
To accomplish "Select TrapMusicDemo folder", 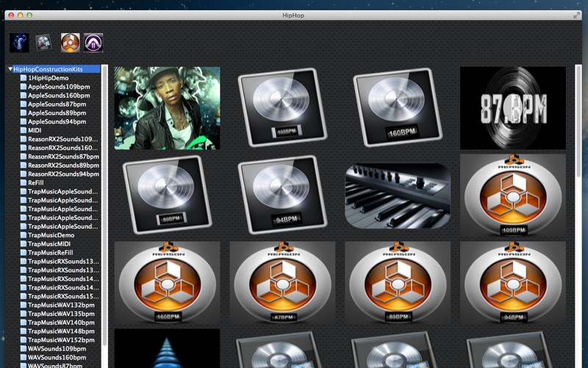I will pos(51,235).
